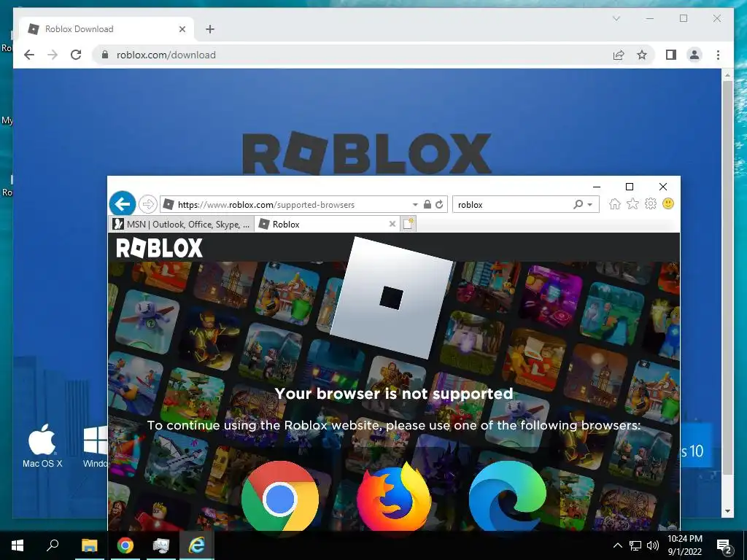Select the Roblox Download tab in Chrome
Screen dimensions: 747x560
(x=107, y=29)
